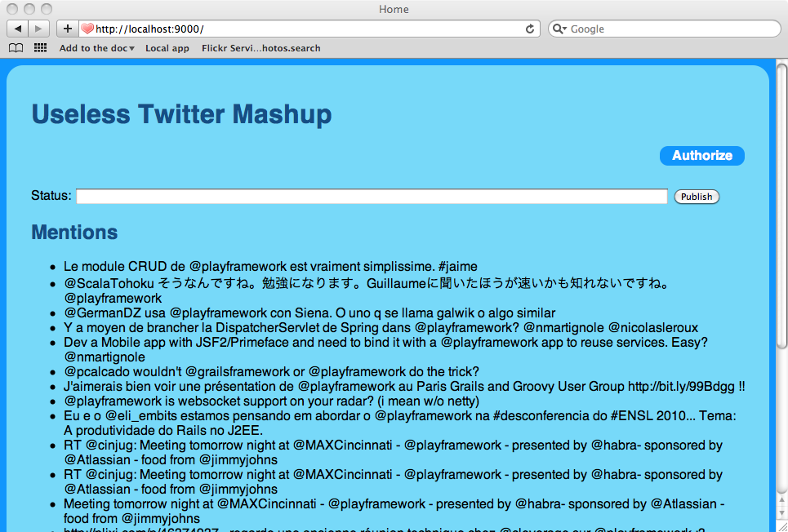Reload the page with the refresh icon
This screenshot has height=532, width=788.
coord(530,29)
